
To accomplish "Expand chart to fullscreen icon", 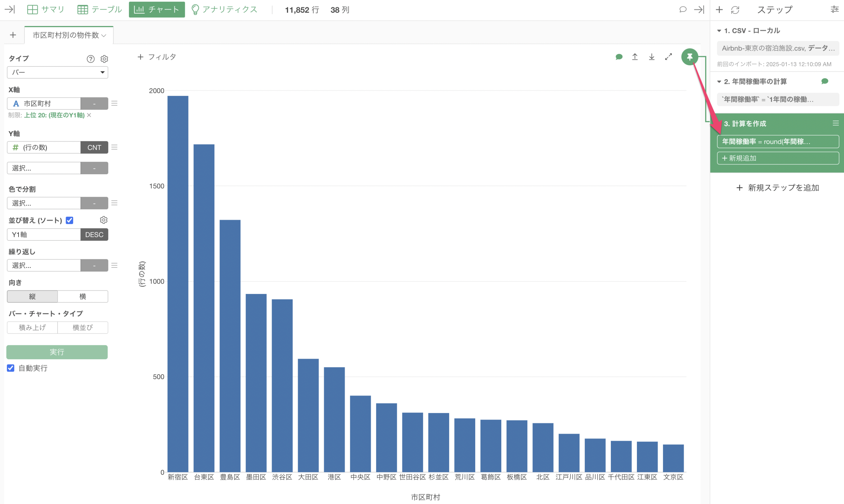I will [x=668, y=57].
